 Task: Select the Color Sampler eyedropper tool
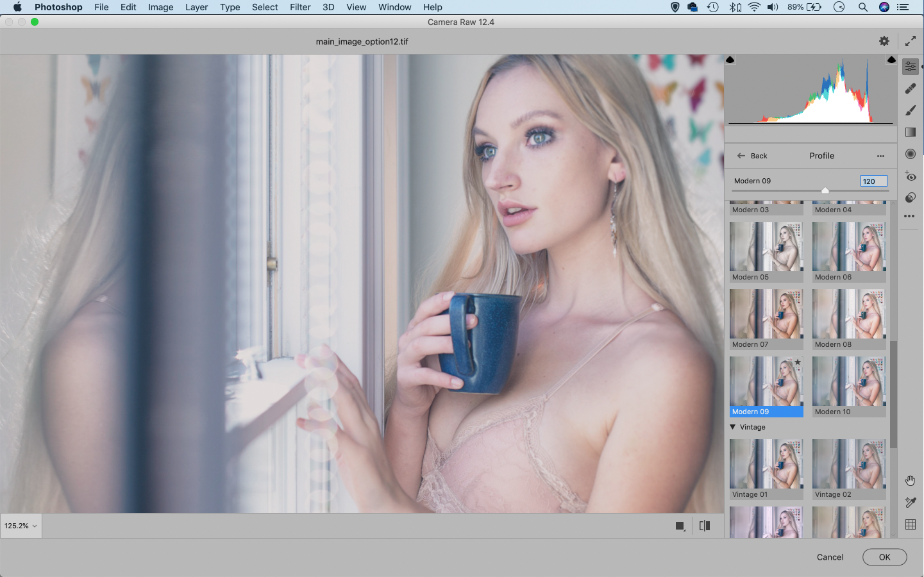point(910,503)
